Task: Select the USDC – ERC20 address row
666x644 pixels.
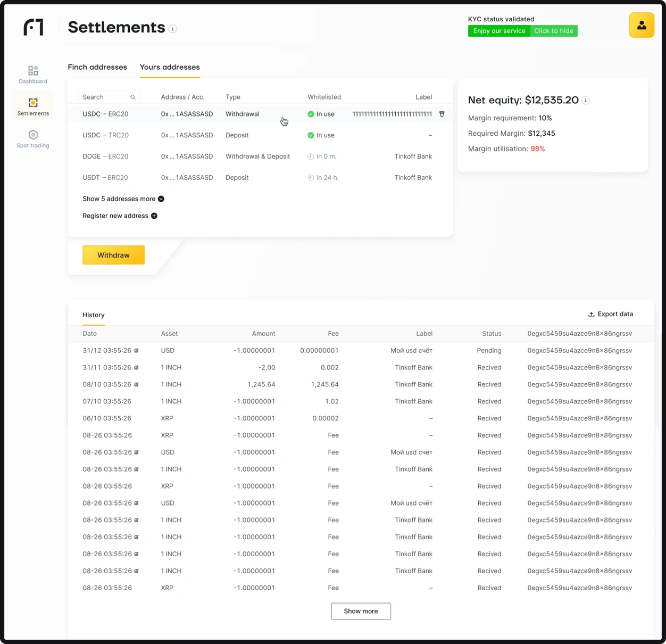Action: (260, 114)
